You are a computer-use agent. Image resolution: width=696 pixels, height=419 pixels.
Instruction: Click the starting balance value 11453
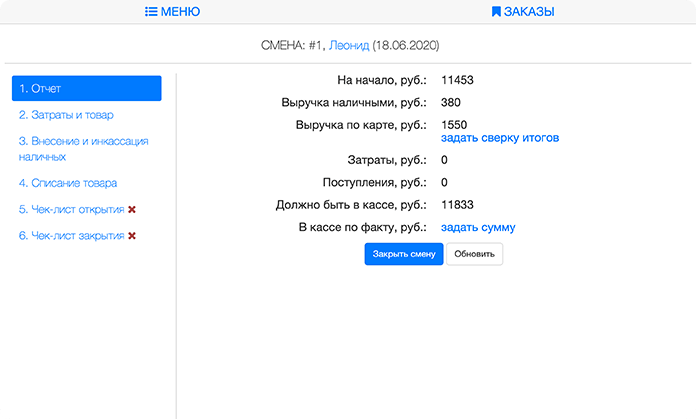(457, 79)
